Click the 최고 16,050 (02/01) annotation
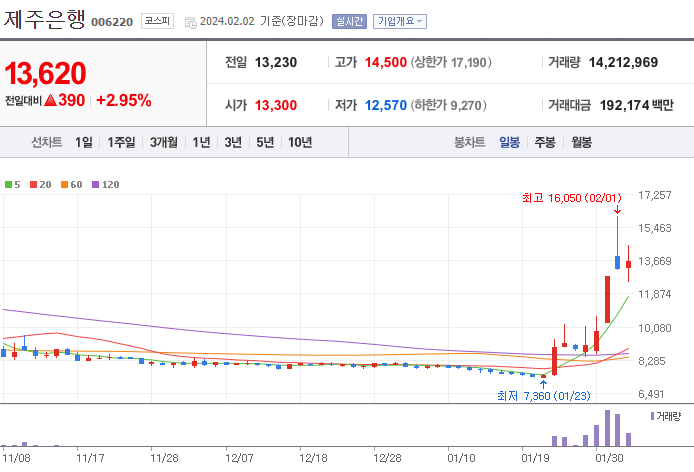Screen dimensions: 694x472 (571, 198)
